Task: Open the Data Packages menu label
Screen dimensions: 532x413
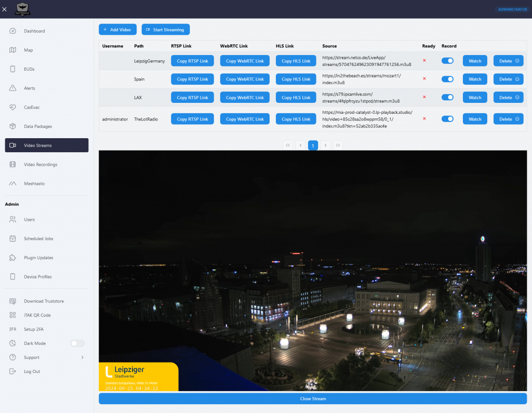Action: (x=38, y=126)
